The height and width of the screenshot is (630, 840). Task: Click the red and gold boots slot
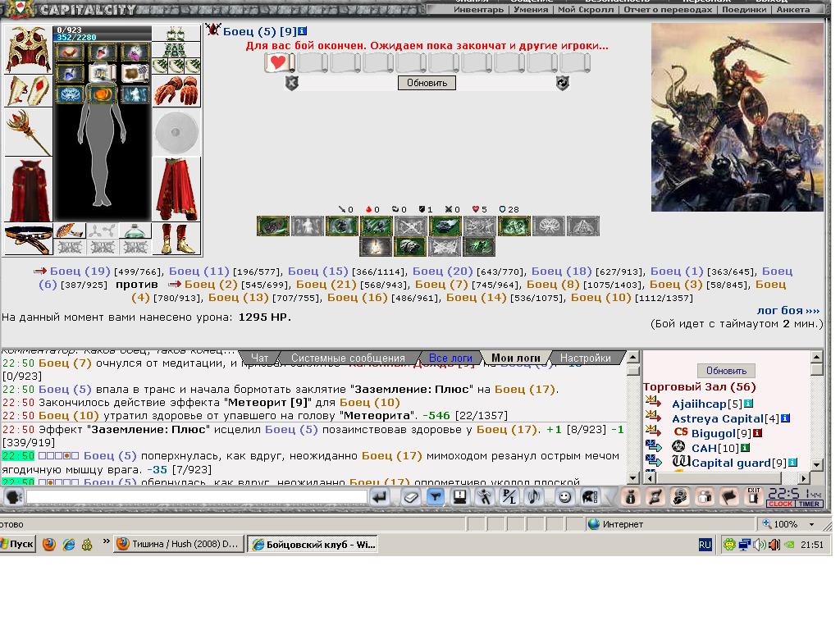(x=176, y=239)
